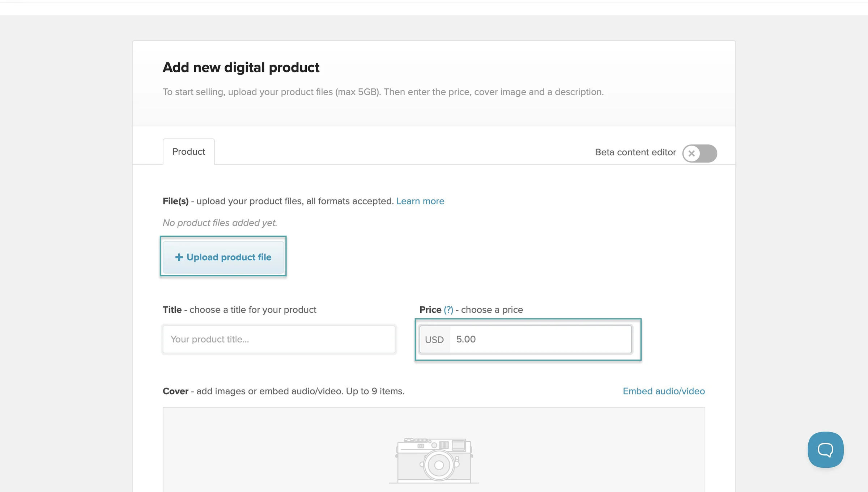Focus the product title input field

[279, 339]
